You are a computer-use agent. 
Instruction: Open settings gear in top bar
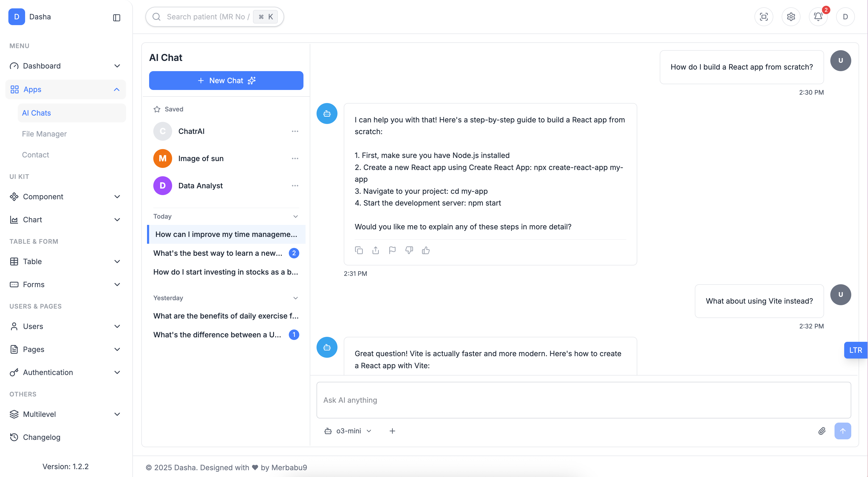791,16
